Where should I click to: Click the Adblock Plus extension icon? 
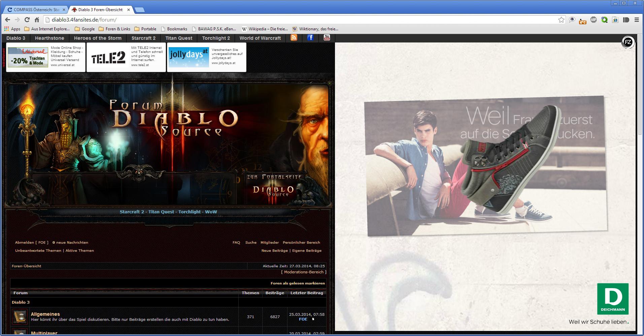(x=594, y=20)
